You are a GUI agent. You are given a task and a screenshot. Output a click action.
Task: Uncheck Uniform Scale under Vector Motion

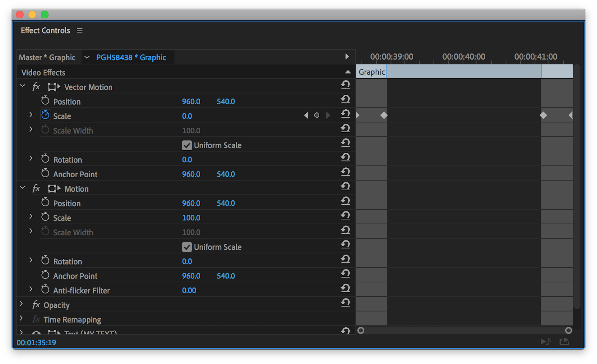point(187,145)
